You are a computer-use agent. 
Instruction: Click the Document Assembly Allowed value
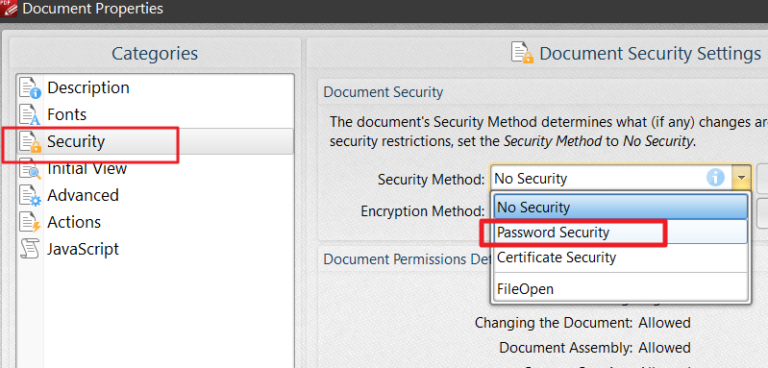664,348
